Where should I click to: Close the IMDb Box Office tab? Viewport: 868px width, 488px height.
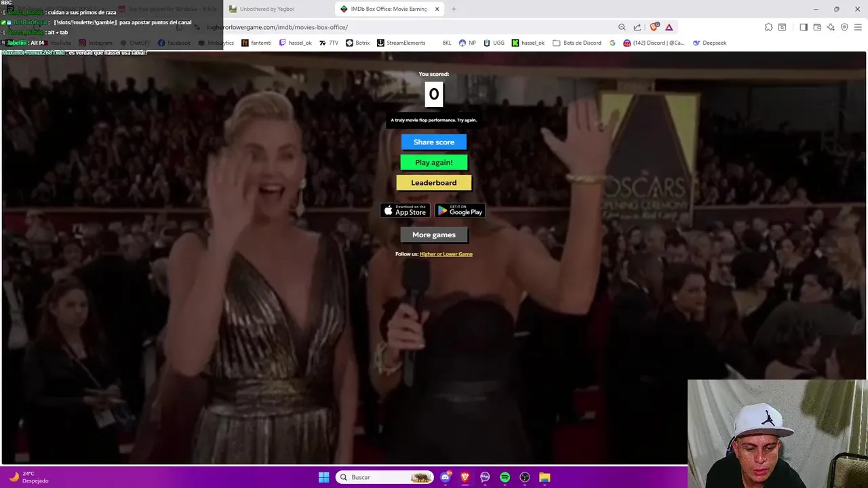point(437,9)
